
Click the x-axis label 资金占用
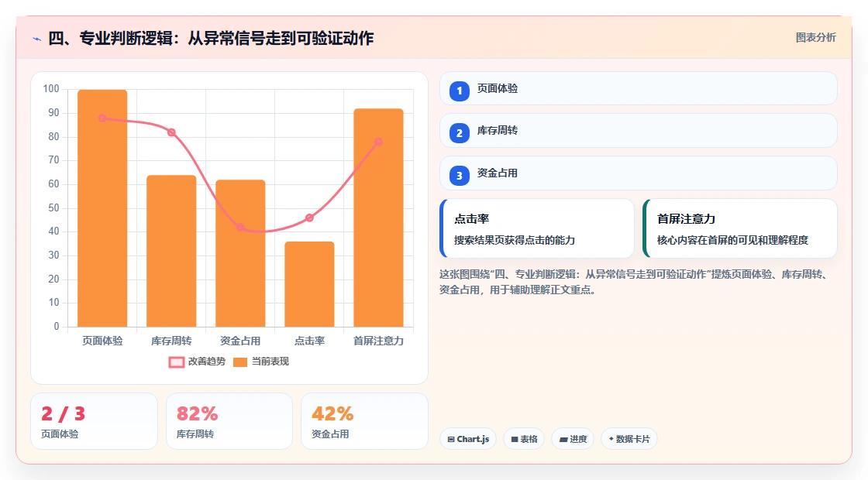pos(240,341)
